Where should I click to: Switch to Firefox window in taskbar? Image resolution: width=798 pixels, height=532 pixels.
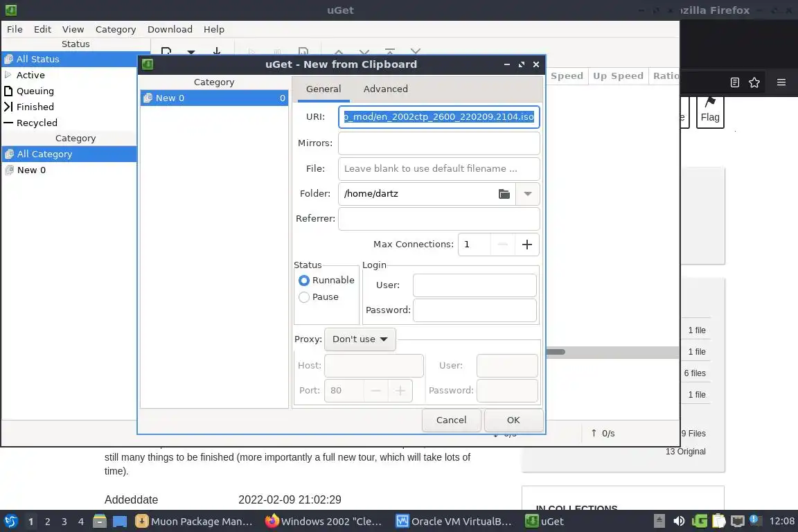tap(323, 522)
